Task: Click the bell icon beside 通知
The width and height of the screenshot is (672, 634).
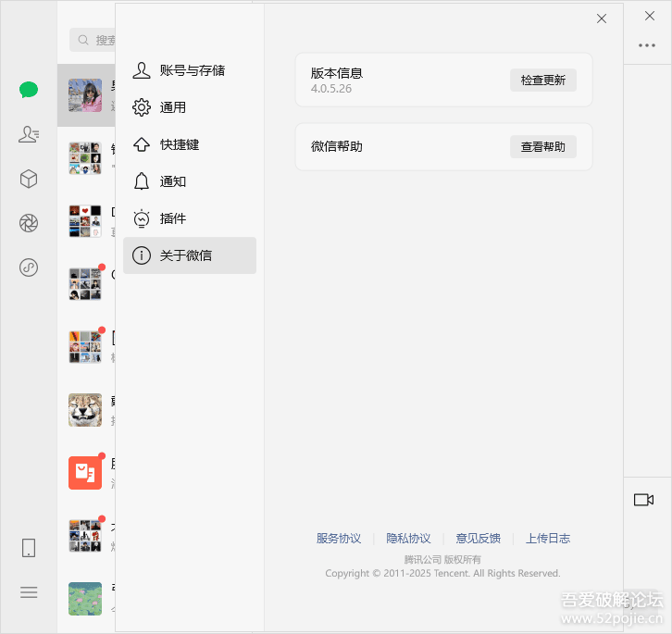Action: (142, 181)
